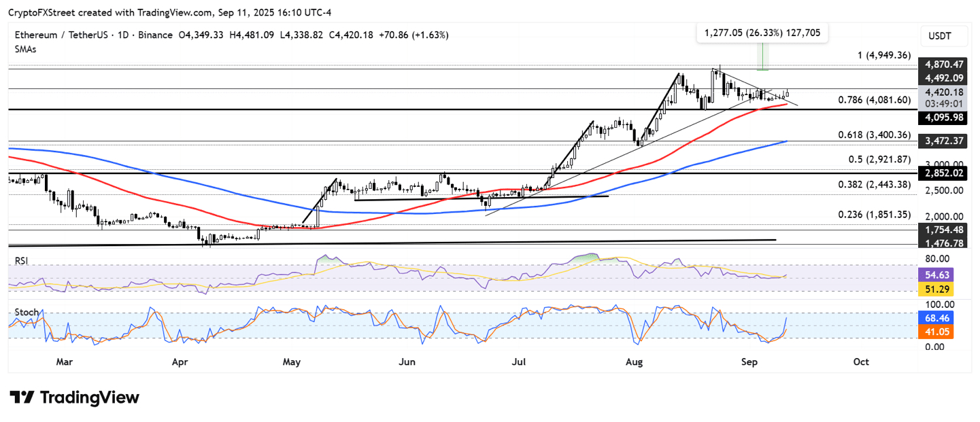Select the 4,870.47 price label

click(x=941, y=64)
